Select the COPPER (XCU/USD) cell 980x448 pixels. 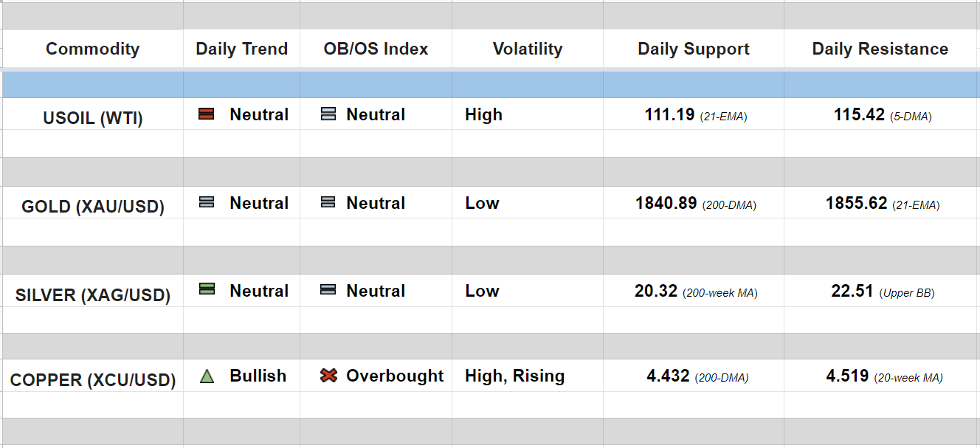[92, 381]
